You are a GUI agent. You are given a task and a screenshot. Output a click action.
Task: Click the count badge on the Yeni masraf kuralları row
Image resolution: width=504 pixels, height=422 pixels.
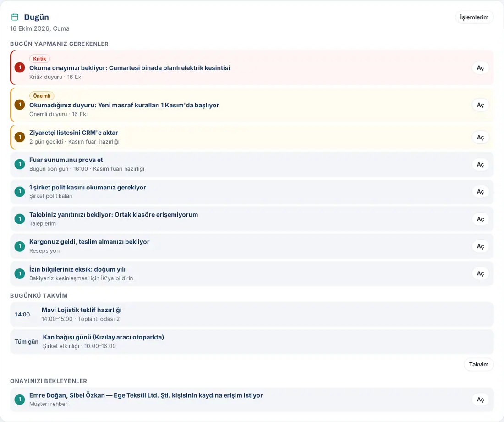[20, 105]
